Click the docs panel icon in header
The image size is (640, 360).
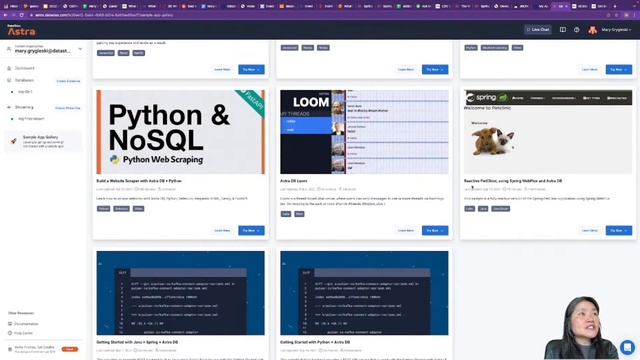point(562,30)
